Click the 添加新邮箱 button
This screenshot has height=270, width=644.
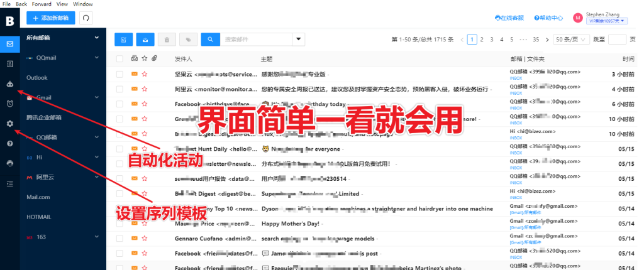[x=51, y=18]
